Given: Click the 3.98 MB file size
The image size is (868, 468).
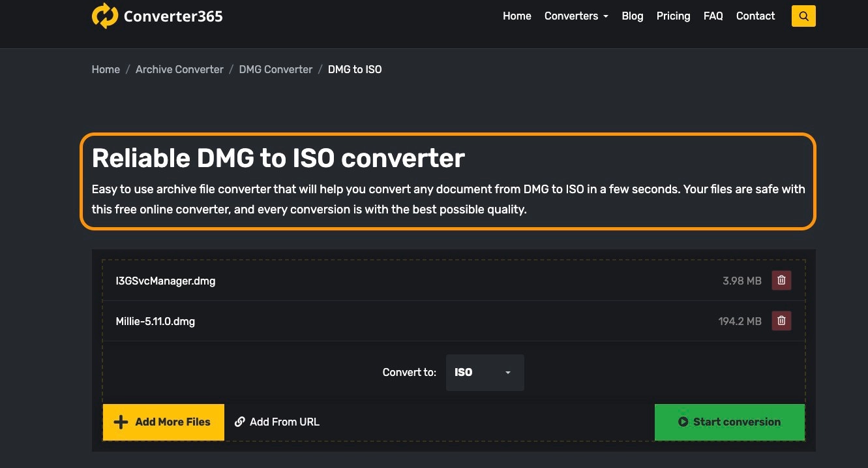Looking at the screenshot, I should [742, 281].
